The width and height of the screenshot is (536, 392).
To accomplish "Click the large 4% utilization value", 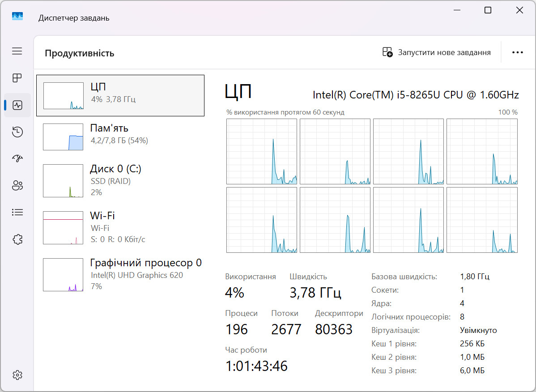I will 234,293.
